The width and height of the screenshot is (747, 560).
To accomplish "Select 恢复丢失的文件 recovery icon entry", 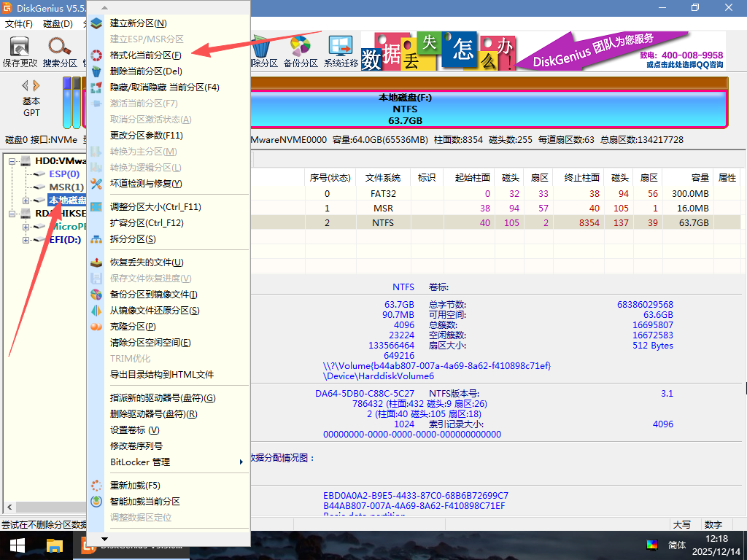I will [146, 262].
